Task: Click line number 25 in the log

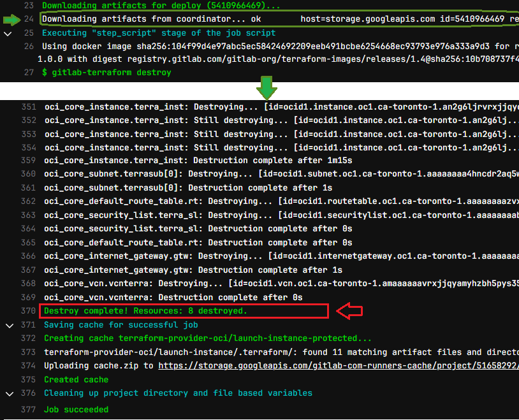Action: (29, 33)
